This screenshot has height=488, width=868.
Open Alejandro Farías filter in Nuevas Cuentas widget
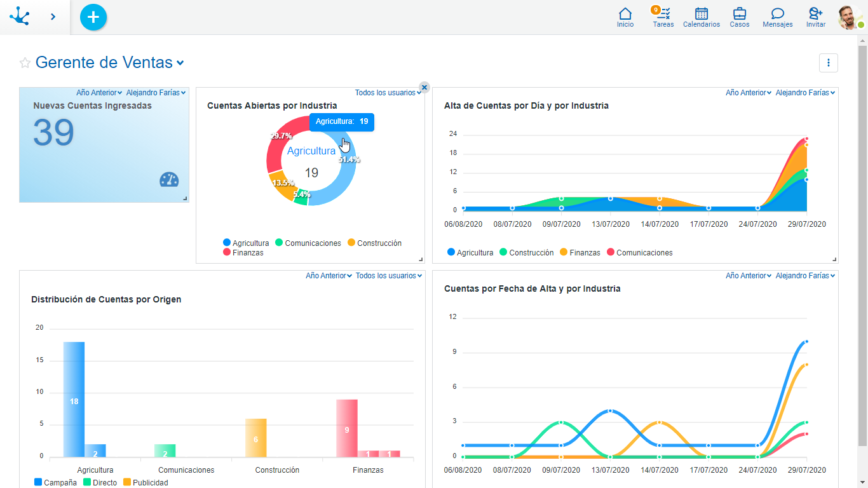click(x=156, y=93)
